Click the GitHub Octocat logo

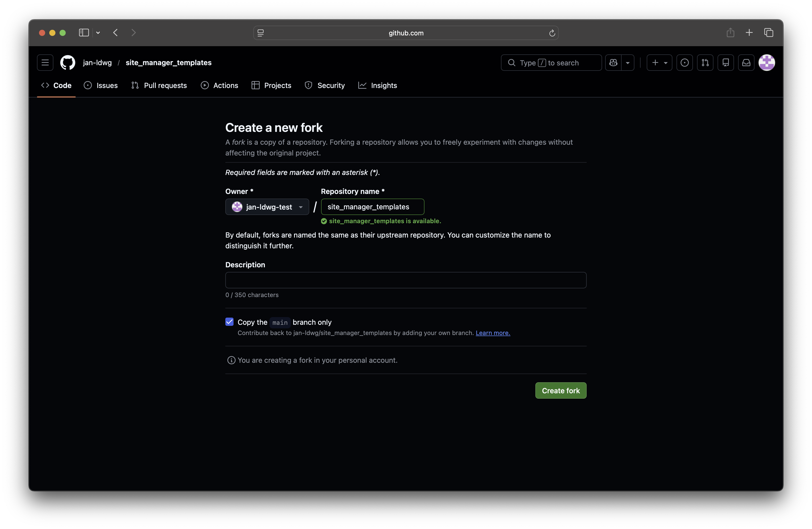pos(67,63)
